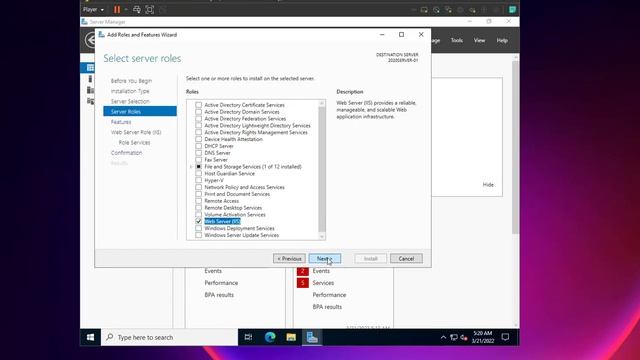640x360 pixels.
Task: Go to Server Selection step
Action: [130, 101]
